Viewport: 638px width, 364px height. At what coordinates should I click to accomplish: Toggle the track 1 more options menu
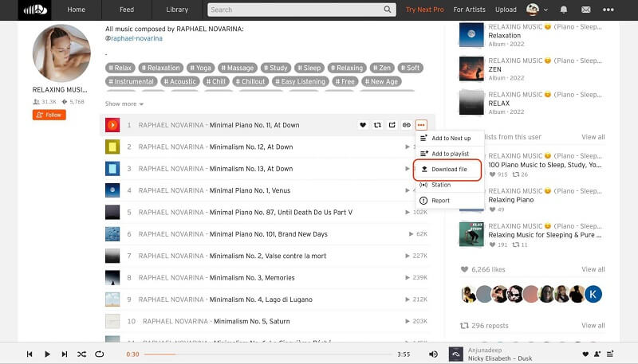pos(421,125)
